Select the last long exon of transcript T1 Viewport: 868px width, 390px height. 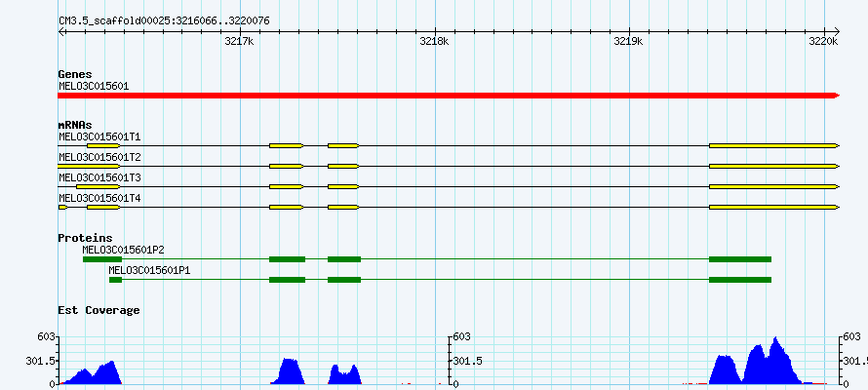(x=774, y=145)
